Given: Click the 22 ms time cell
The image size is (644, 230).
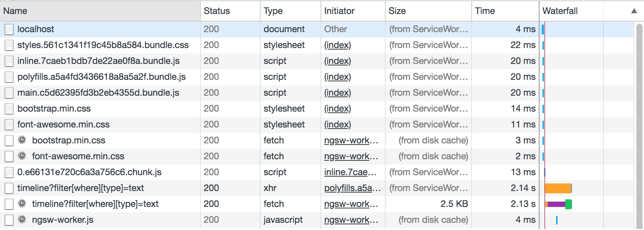Looking at the screenshot, I should (x=523, y=45).
